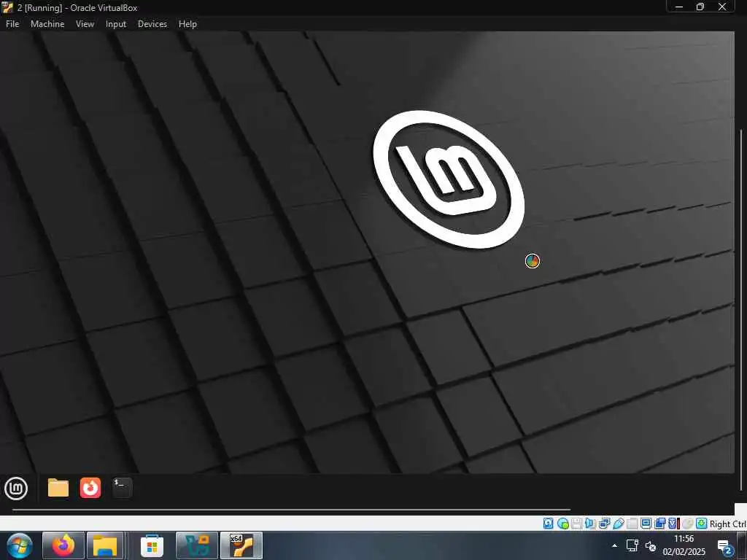The image size is (747, 560).
Task: Expand hidden system tray icons chevron
Action: [614, 545]
